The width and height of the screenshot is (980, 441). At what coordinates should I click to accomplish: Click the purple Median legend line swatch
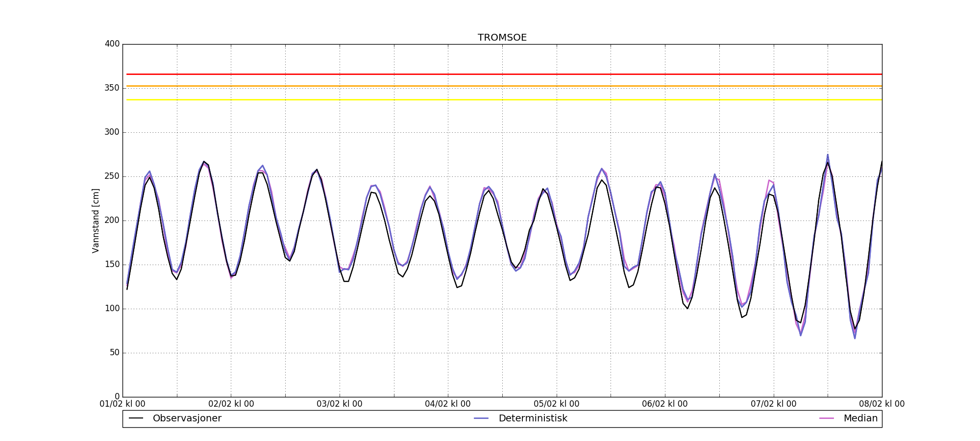(x=827, y=418)
